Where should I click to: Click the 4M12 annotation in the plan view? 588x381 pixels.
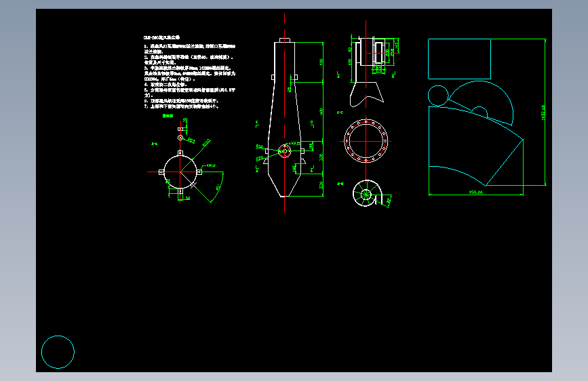(211, 165)
